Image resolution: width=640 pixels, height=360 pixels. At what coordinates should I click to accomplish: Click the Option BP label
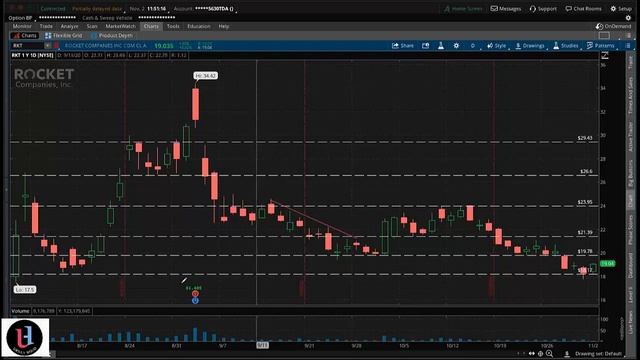tap(20, 18)
